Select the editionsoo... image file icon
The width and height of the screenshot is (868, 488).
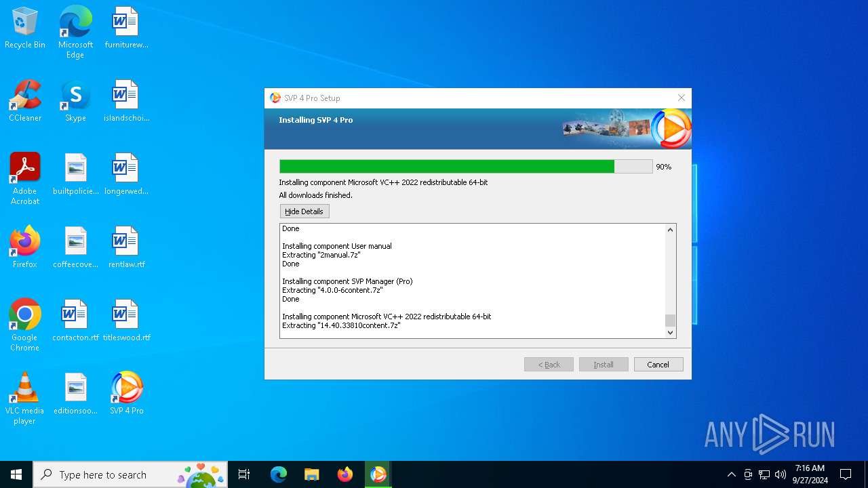76,394
